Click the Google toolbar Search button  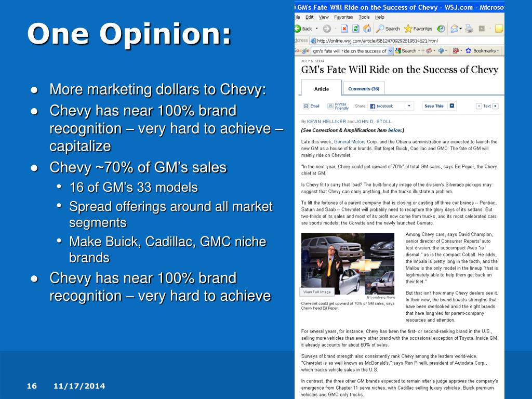click(405, 50)
